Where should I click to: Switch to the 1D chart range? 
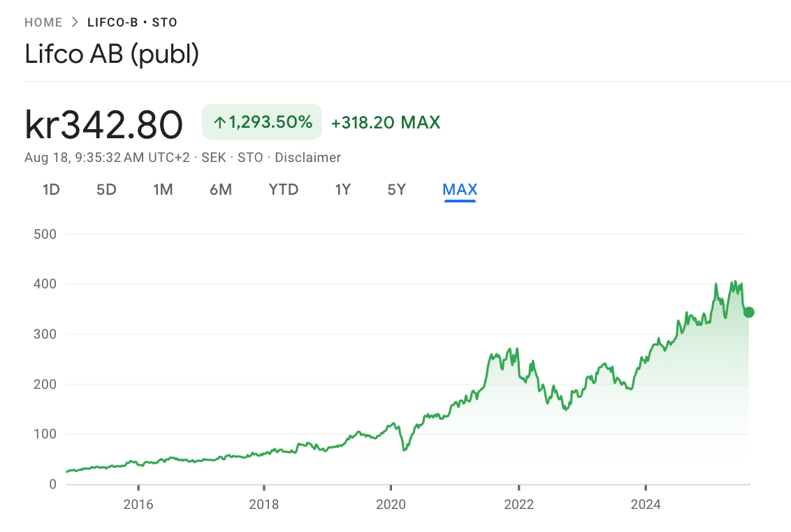(x=50, y=189)
